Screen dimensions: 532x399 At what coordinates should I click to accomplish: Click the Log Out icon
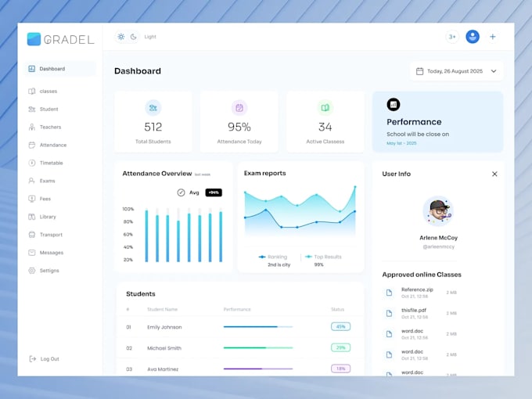tap(33, 359)
